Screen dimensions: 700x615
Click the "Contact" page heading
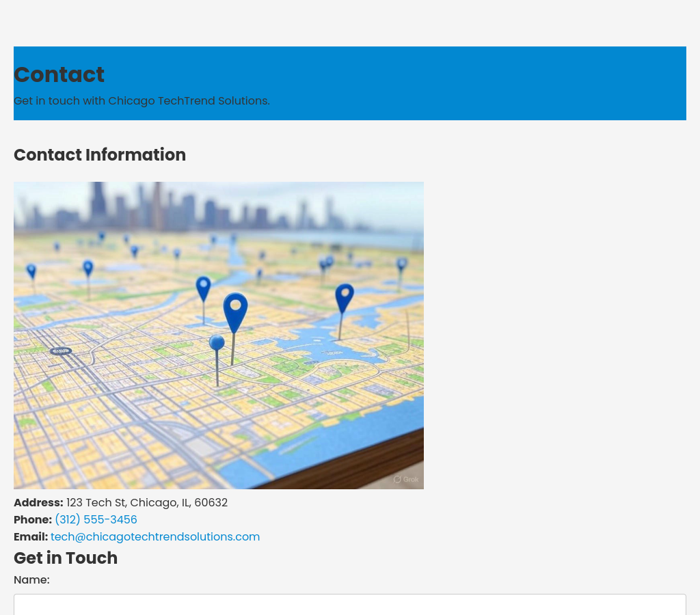59,74
